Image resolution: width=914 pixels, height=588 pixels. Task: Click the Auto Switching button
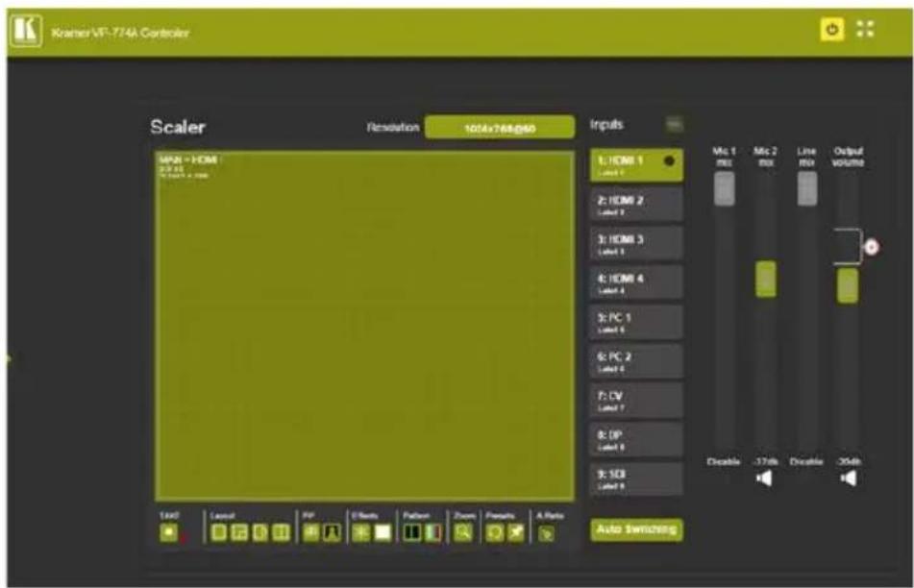tap(636, 529)
